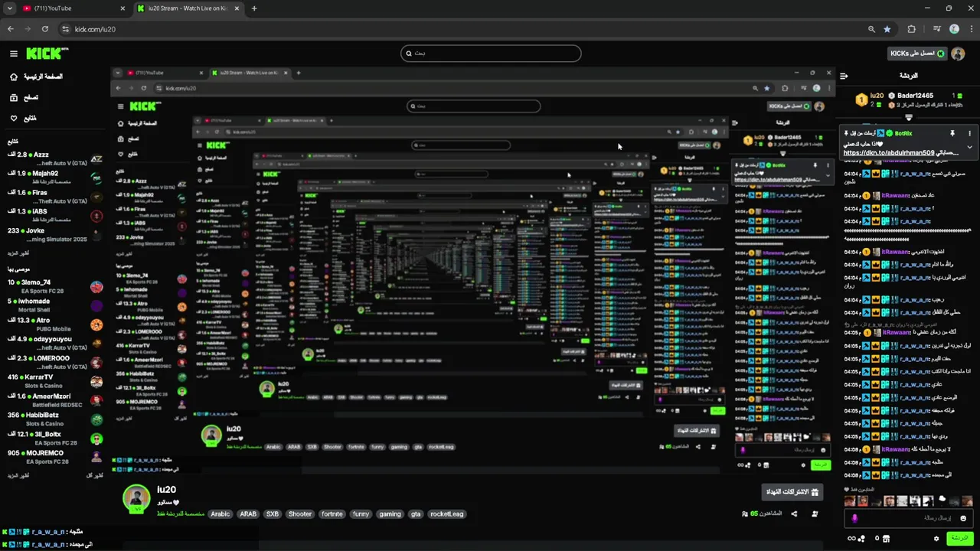
Task: Select the SXB stream tag
Action: point(272,514)
